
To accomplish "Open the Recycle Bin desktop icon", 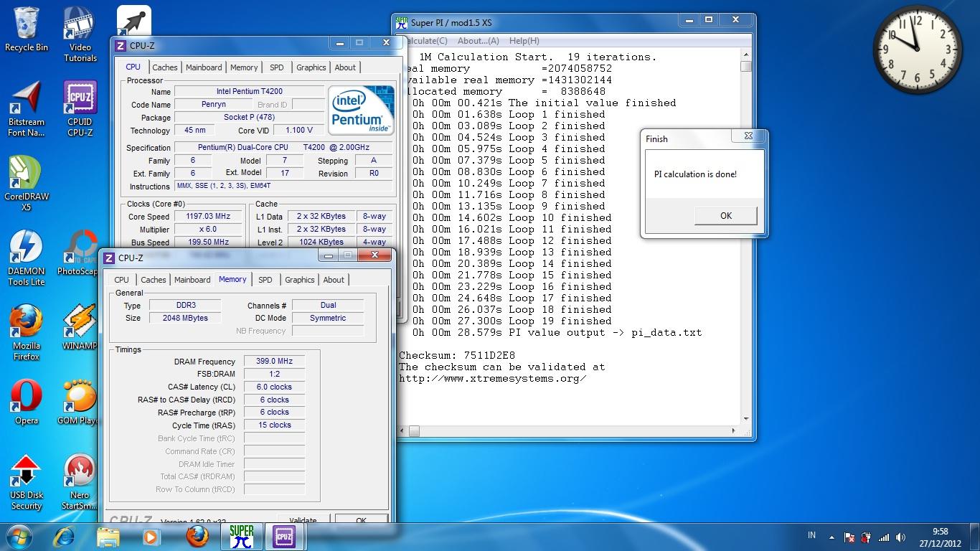I will tap(27, 29).
